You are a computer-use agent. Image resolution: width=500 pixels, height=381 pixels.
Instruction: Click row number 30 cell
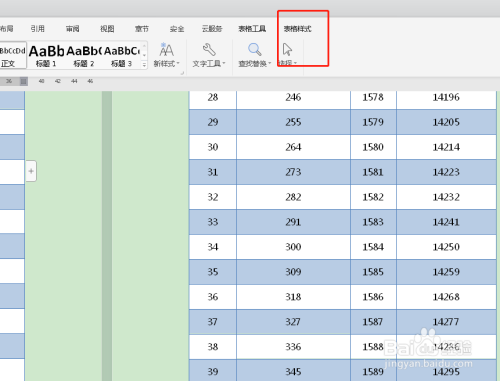tap(213, 147)
